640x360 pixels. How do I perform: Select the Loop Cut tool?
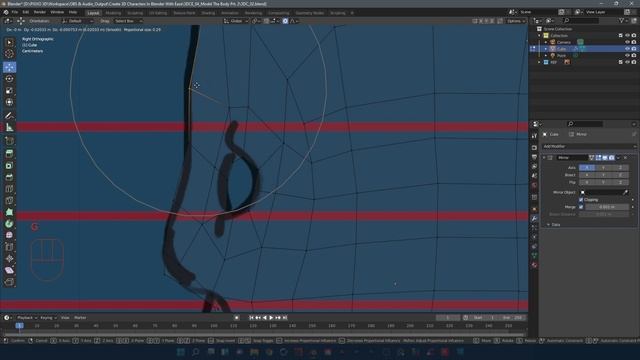[9, 189]
